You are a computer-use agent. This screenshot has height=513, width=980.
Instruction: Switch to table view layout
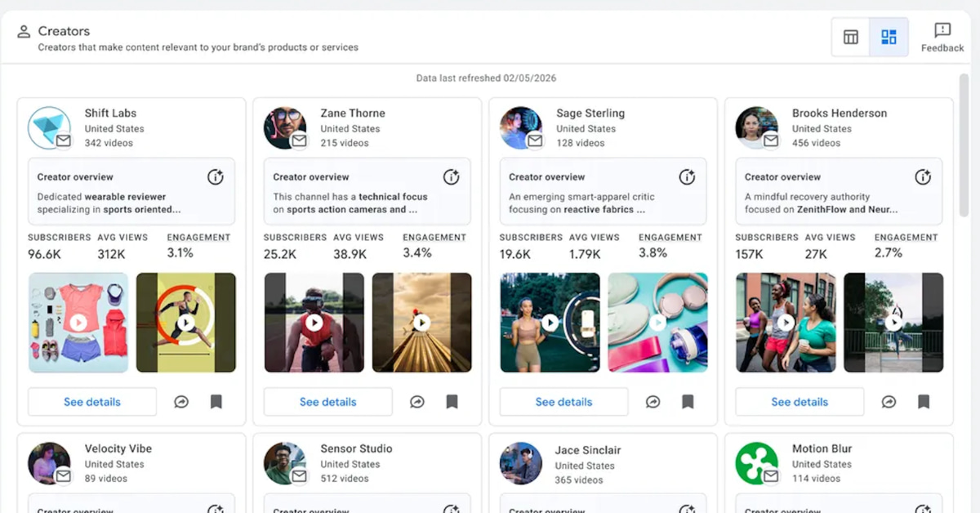click(851, 38)
